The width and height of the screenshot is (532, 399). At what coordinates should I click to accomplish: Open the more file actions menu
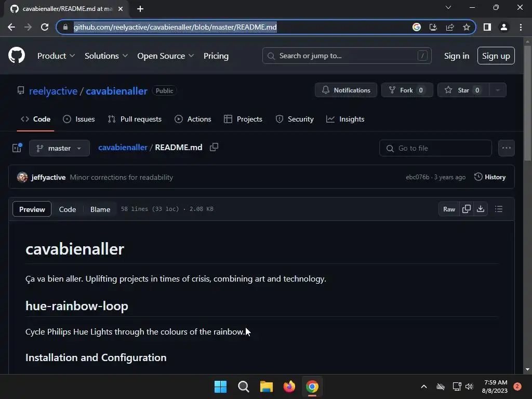(506, 148)
